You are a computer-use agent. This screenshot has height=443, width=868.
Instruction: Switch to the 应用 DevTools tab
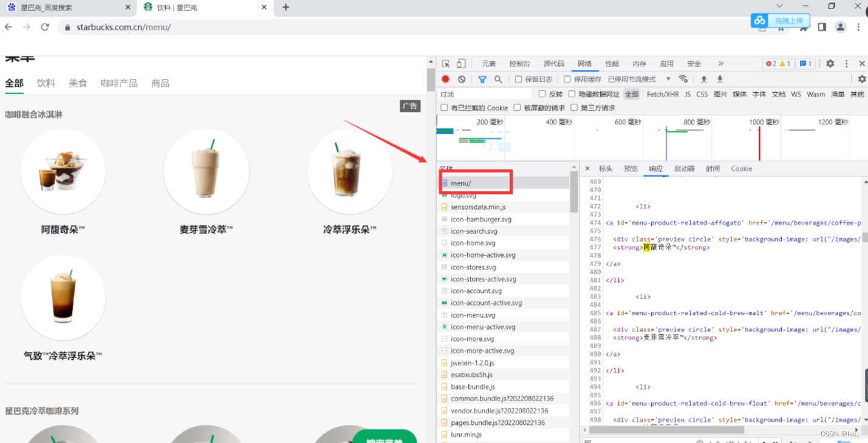666,64
